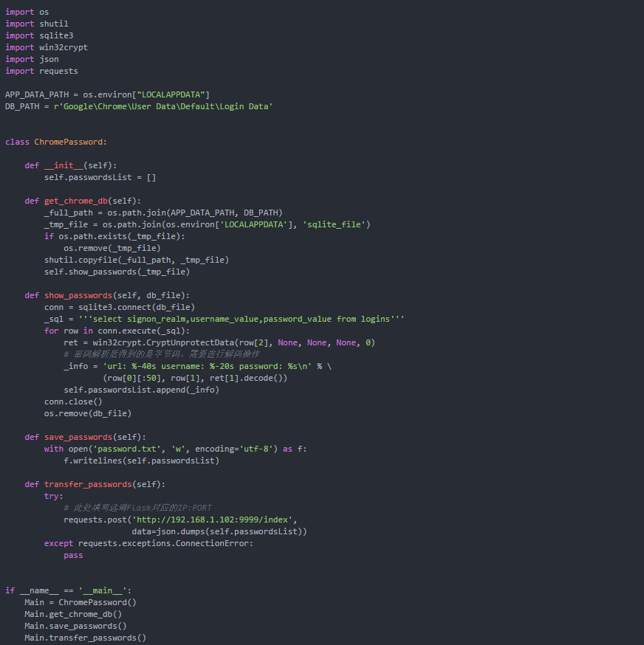
Task: Click the 'import os' line
Action: pyautogui.click(x=27, y=12)
